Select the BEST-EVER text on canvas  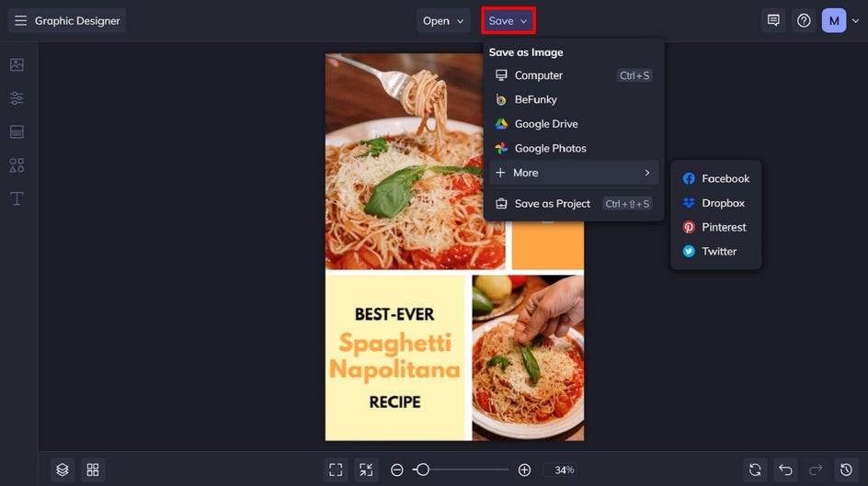pos(394,314)
